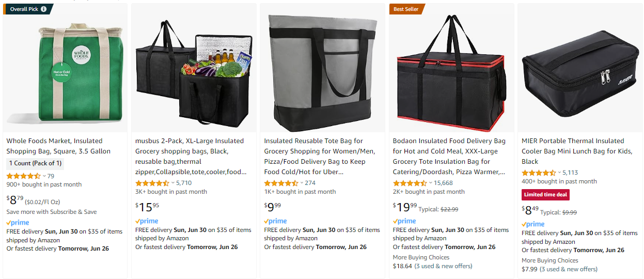644x279 pixels.
Task: Click the green Whole Foods bag image
Action: pyautogui.click(x=65, y=70)
